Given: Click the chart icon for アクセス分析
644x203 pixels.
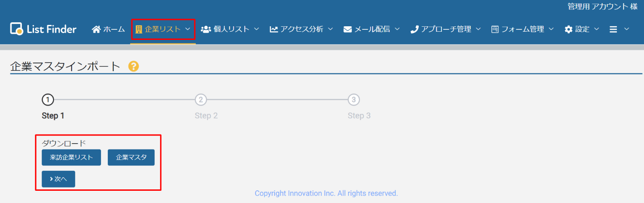Looking at the screenshot, I should coord(274,29).
